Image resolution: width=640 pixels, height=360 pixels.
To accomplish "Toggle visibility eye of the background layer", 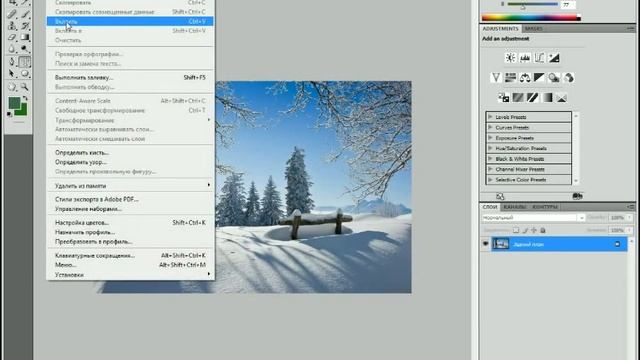I will (485, 244).
